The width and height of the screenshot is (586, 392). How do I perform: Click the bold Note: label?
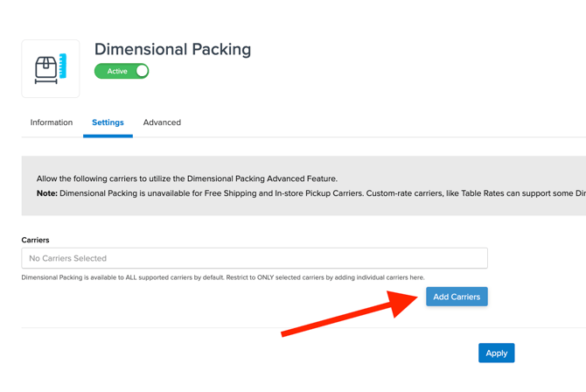(x=46, y=193)
